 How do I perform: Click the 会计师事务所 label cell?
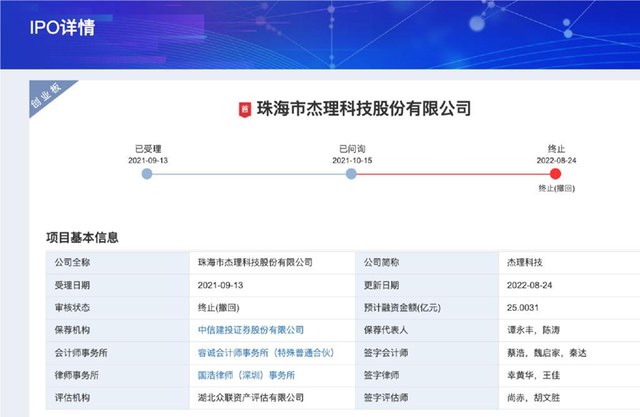[x=118, y=353]
